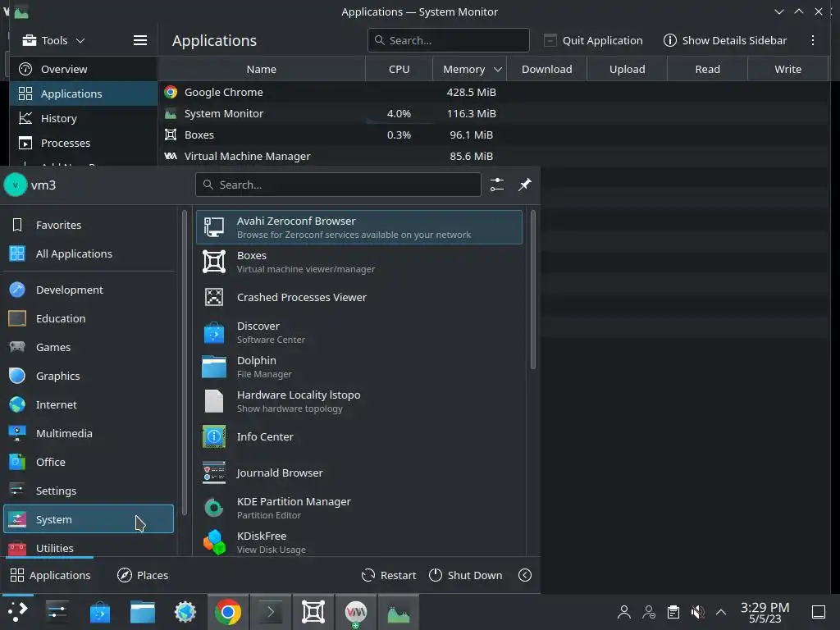This screenshot has width=840, height=630.
Task: Select the Favorites category
Action: coord(89,225)
